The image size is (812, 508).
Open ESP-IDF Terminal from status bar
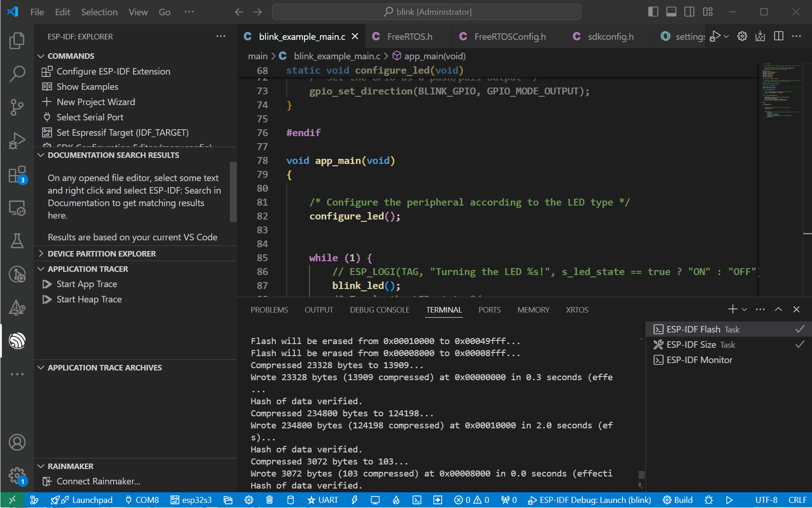tap(417, 500)
